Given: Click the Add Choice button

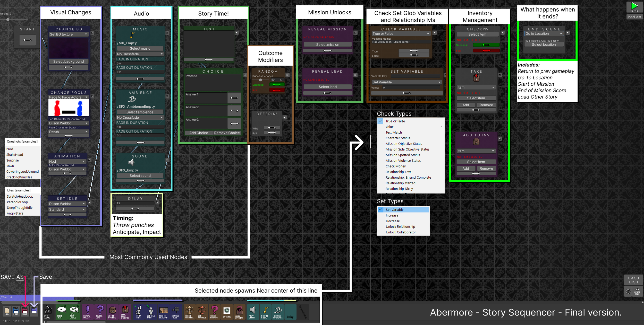Looking at the screenshot, I should [198, 133].
